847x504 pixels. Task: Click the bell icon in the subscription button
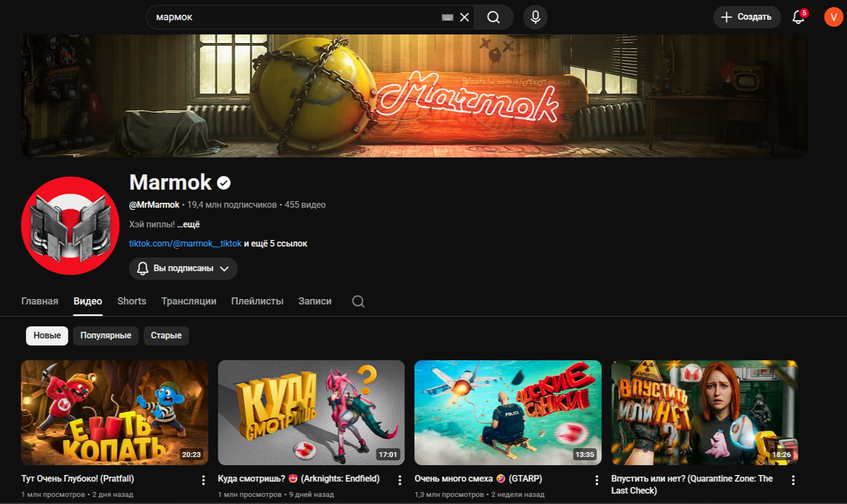142,268
